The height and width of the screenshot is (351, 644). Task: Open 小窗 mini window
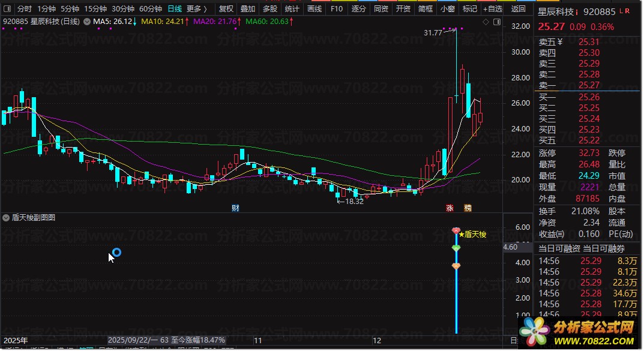[x=447, y=8]
